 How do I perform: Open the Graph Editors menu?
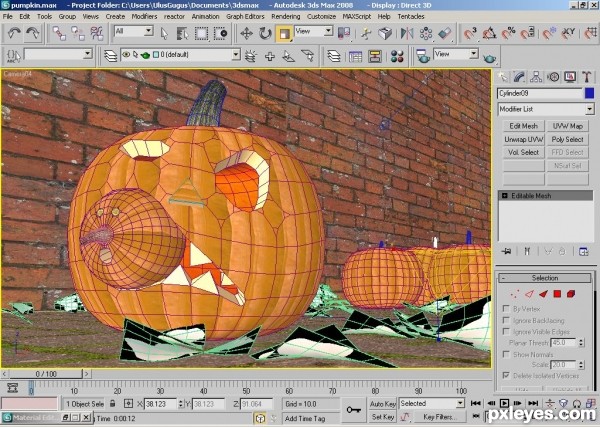pos(245,16)
